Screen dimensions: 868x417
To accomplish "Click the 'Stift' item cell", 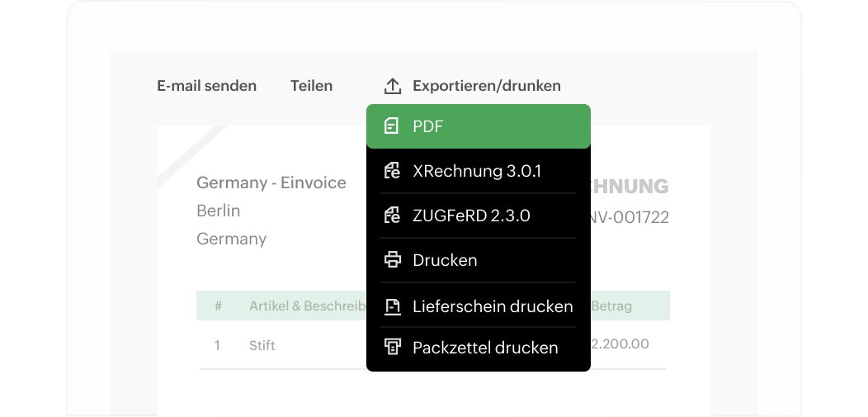I will tap(262, 345).
